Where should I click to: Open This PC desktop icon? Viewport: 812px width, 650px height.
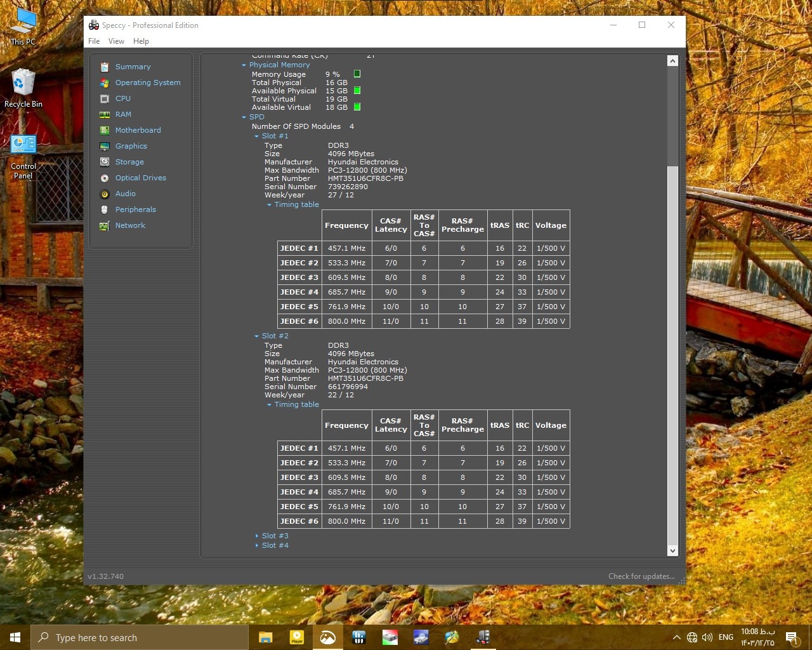point(23,27)
